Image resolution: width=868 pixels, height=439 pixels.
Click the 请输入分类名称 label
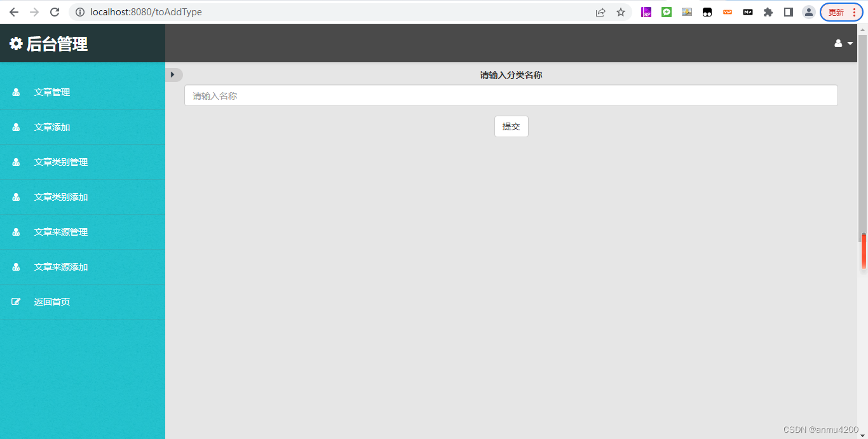pos(511,75)
